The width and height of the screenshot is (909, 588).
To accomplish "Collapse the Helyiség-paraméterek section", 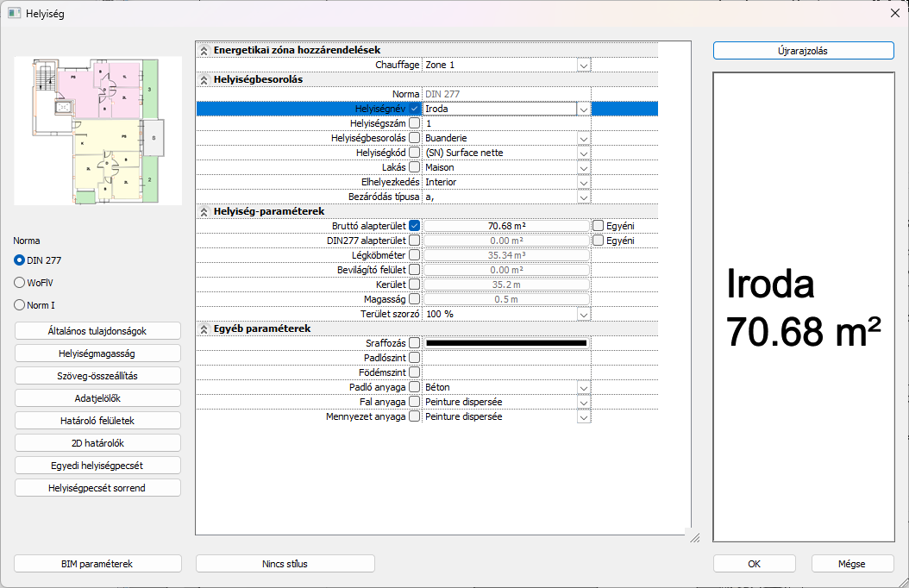I will coord(204,211).
